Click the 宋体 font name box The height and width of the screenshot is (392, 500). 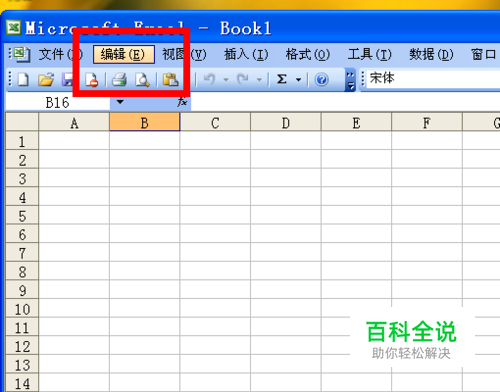coord(433,79)
